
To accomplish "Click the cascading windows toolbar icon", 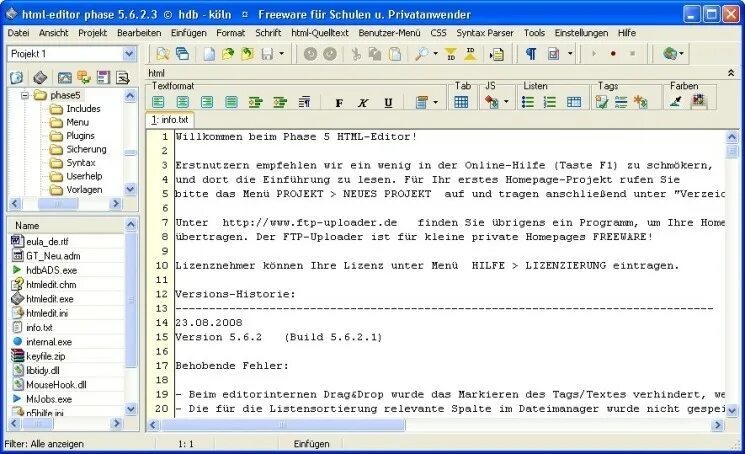I will point(182,54).
